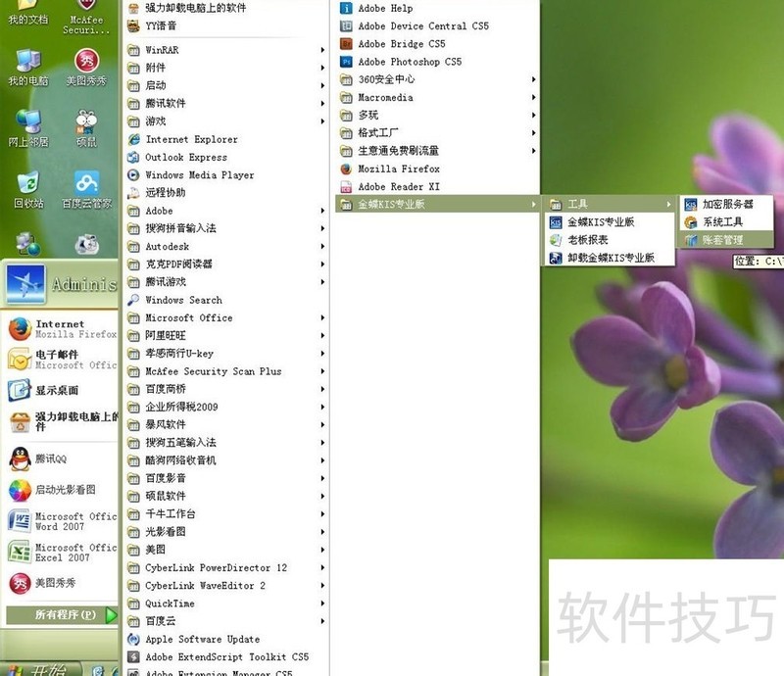Click the 腾讯QQ penguin icon
This screenshot has height=676, width=784.
click(19, 458)
